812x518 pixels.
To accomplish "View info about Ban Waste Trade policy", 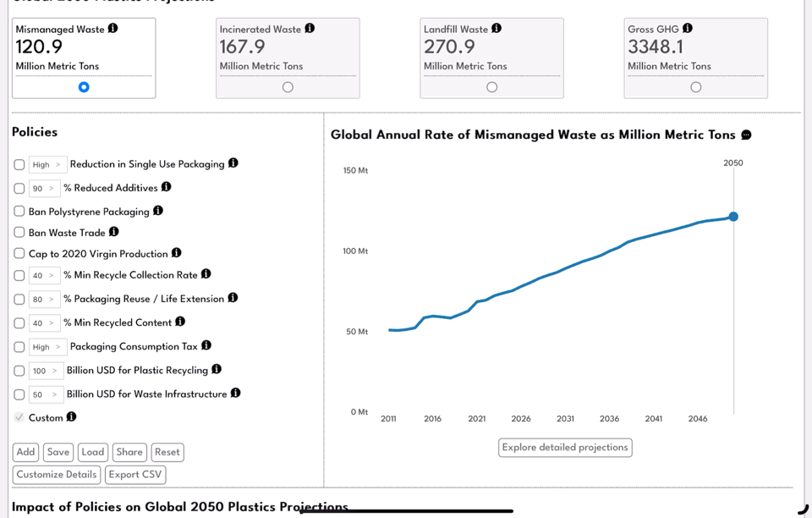I will pyautogui.click(x=112, y=233).
